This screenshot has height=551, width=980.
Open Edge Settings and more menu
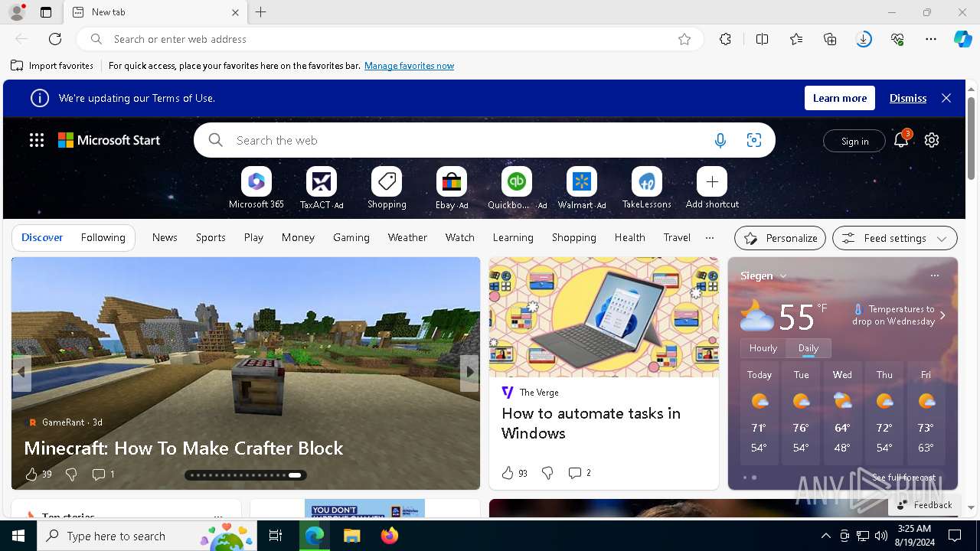(931, 39)
